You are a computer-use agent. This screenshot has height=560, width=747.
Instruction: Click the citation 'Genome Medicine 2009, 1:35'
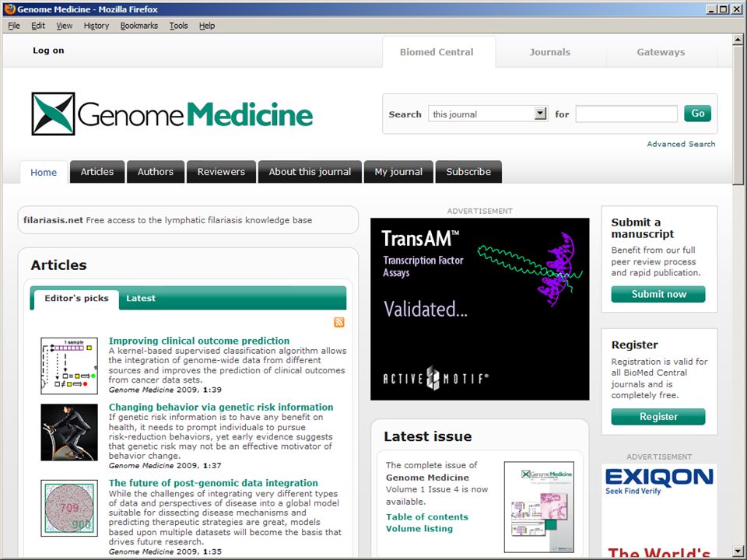[x=165, y=551]
